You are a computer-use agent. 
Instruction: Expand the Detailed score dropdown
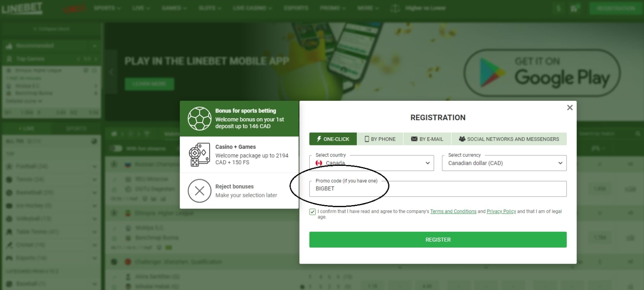tap(24, 101)
